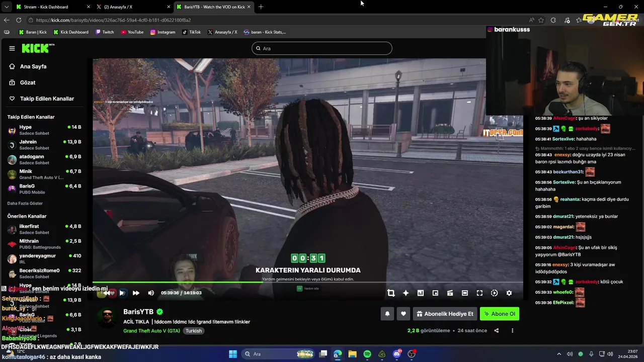The image size is (644, 362).
Task: Share the VOD with share icon
Action: 497,330
